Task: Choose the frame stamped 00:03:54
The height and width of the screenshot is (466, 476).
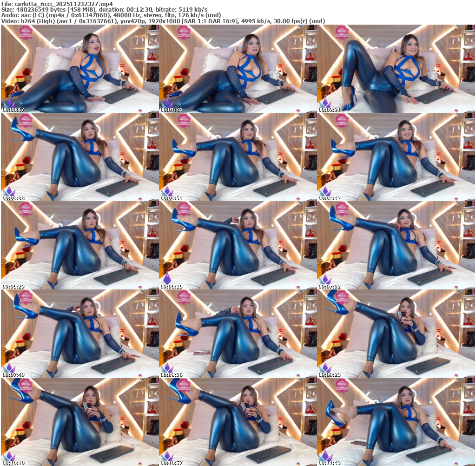Action: coord(238,157)
